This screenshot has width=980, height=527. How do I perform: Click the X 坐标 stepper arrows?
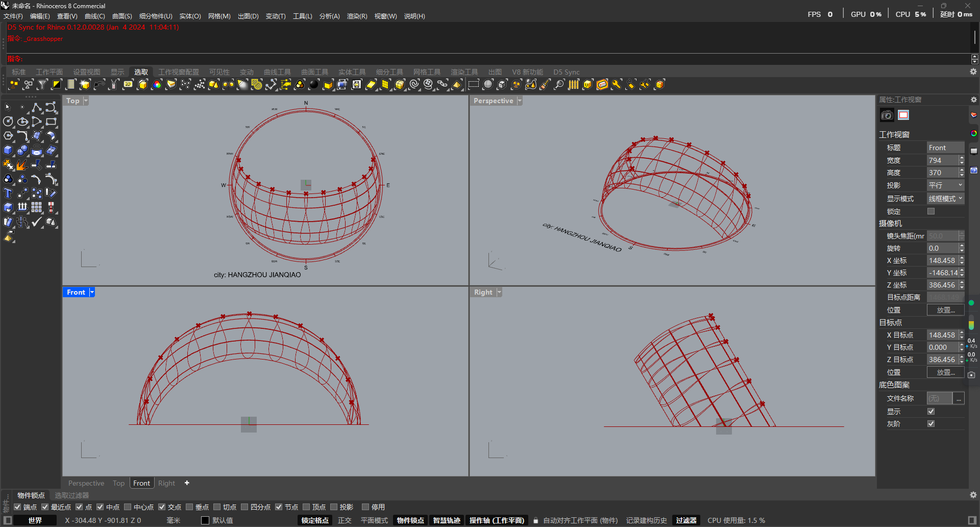pyautogui.click(x=962, y=260)
